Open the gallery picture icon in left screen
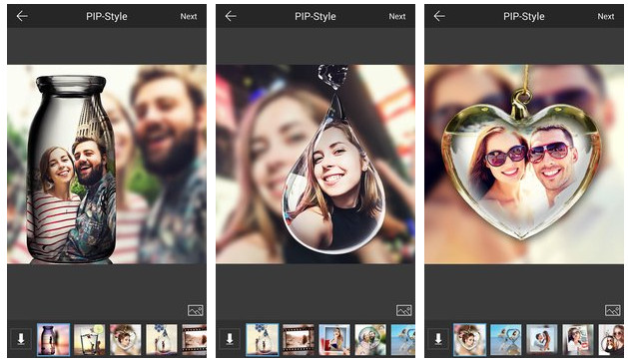Screen dimensions: 628x364 coord(196,310)
